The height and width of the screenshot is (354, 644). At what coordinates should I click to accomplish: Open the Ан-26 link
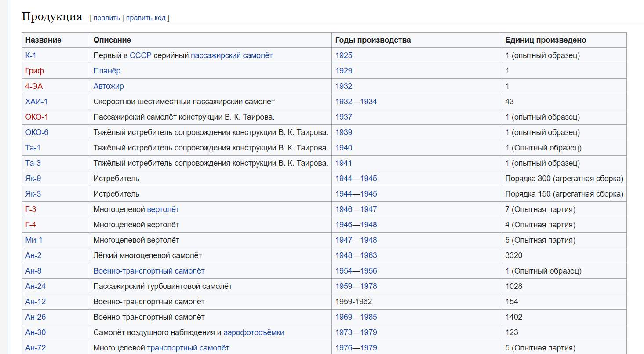(36, 317)
